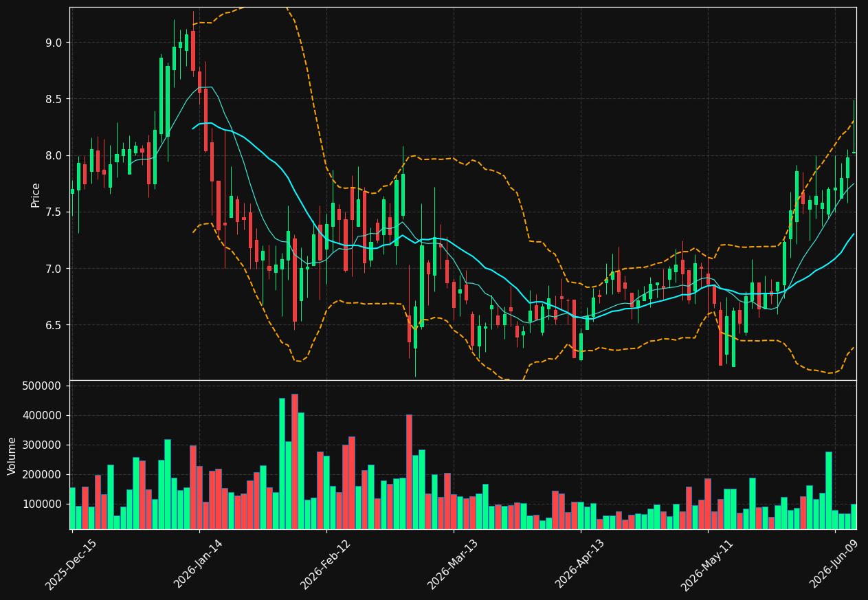Select the 7.0 price tick label
This screenshot has width=868, height=600.
[54, 269]
